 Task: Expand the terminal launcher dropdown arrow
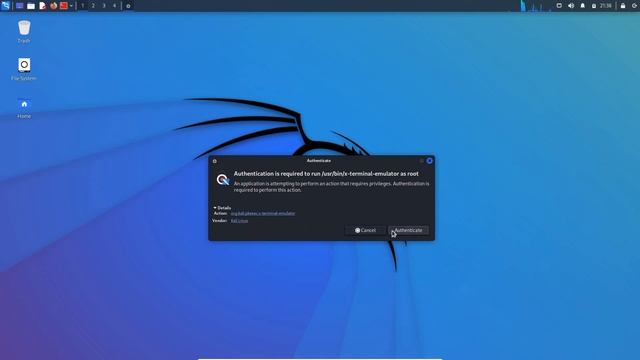(71, 6)
